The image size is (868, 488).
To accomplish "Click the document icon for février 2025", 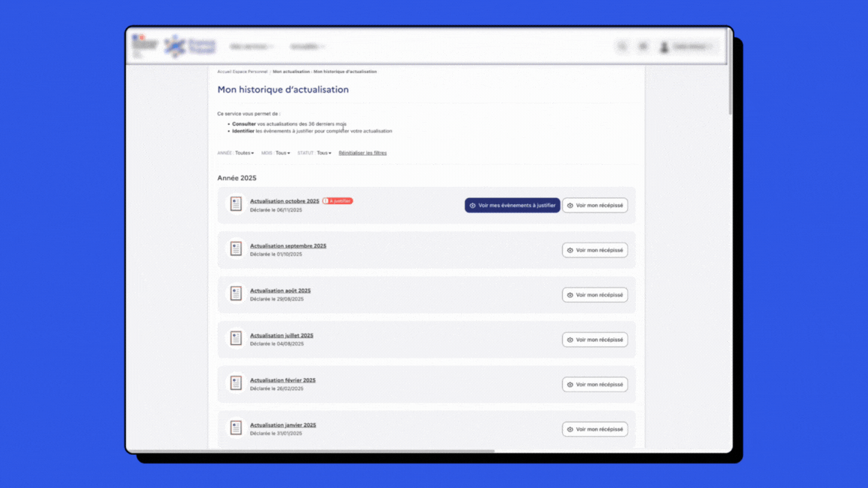I will (236, 383).
